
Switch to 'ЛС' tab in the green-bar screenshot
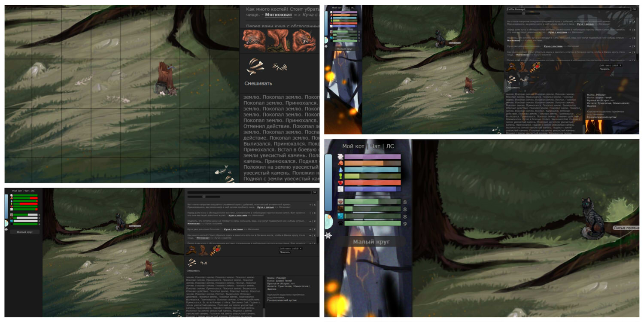click(x=33, y=191)
